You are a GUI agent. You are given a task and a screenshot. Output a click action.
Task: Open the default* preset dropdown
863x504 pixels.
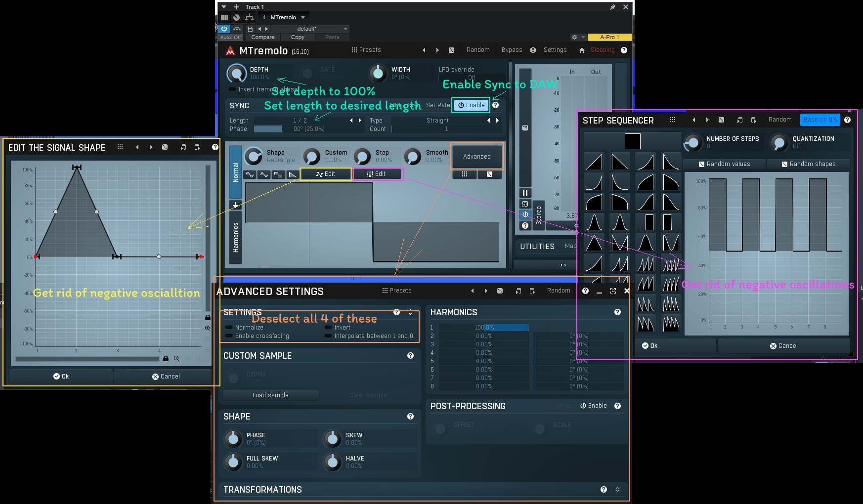(310, 29)
